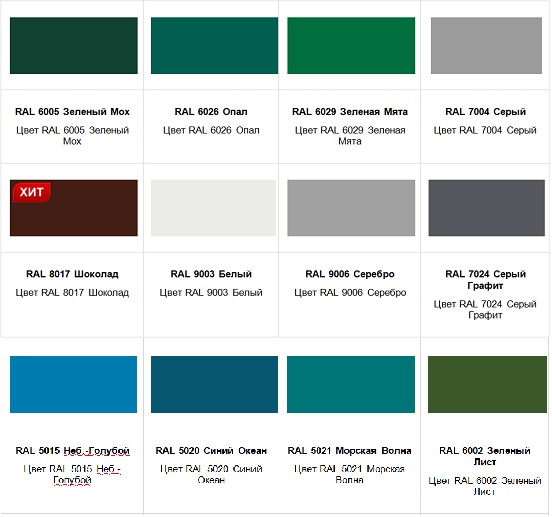The image size is (552, 517).
Task: Select the RAL 8017 Шоколад brown swatch
Action: [74, 208]
